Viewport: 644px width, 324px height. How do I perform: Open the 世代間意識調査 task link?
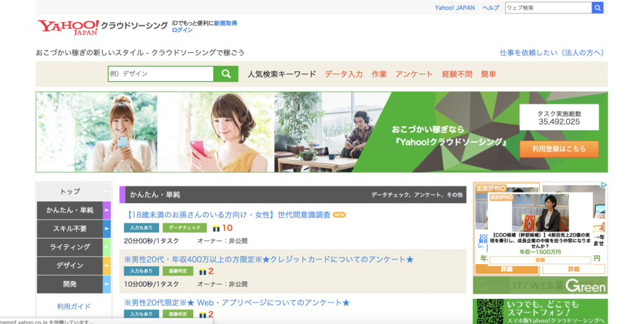[x=227, y=215]
